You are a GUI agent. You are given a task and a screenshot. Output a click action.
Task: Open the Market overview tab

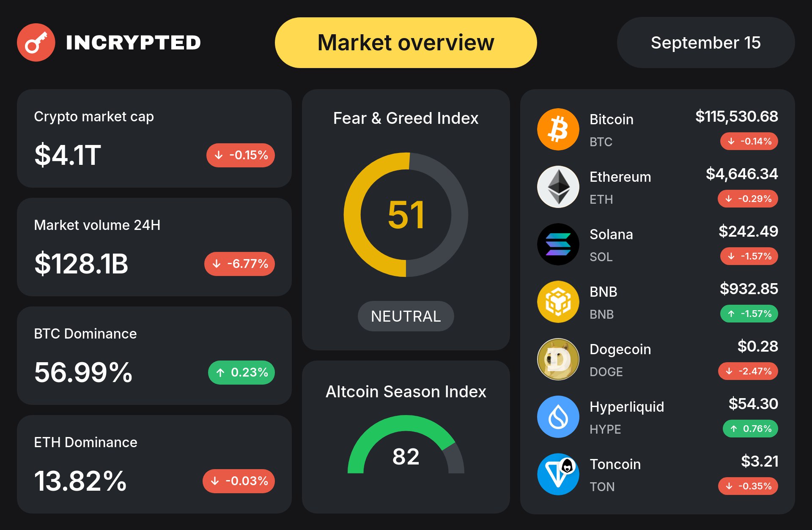[406, 43]
